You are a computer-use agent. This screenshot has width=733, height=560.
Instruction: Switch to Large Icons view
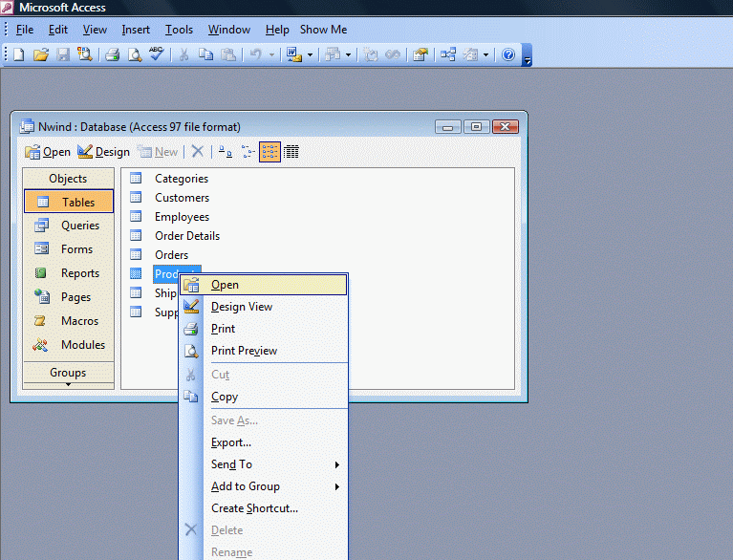click(225, 151)
